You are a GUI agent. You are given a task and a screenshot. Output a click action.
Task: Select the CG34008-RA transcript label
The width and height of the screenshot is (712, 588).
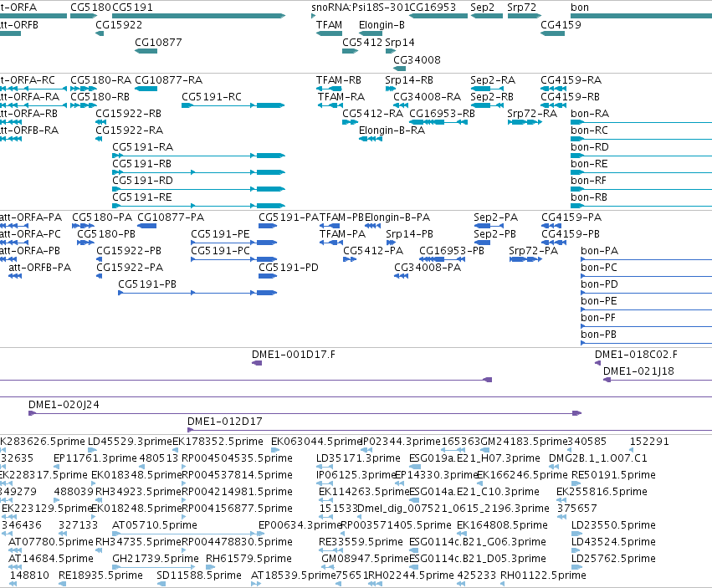(x=427, y=97)
